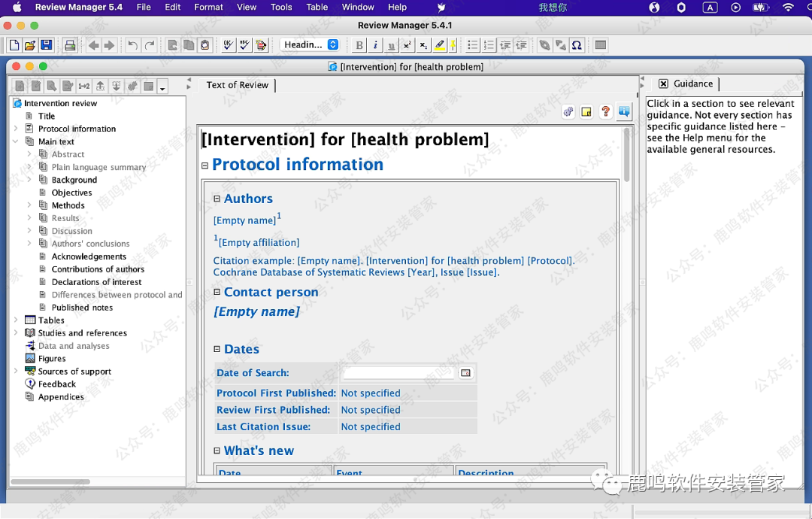
Task: Apply superscript formatting from the toolbar
Action: 407,45
